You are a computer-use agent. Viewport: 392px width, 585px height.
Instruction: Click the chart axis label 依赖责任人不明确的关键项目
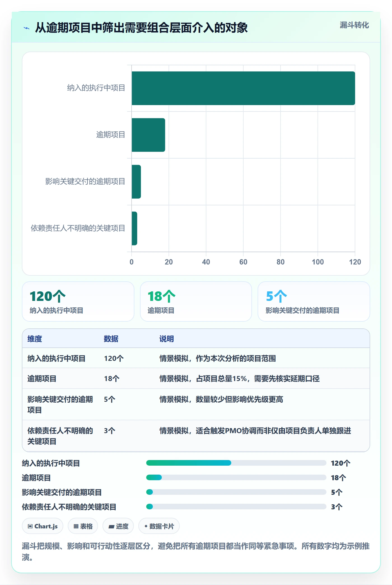[x=78, y=228]
